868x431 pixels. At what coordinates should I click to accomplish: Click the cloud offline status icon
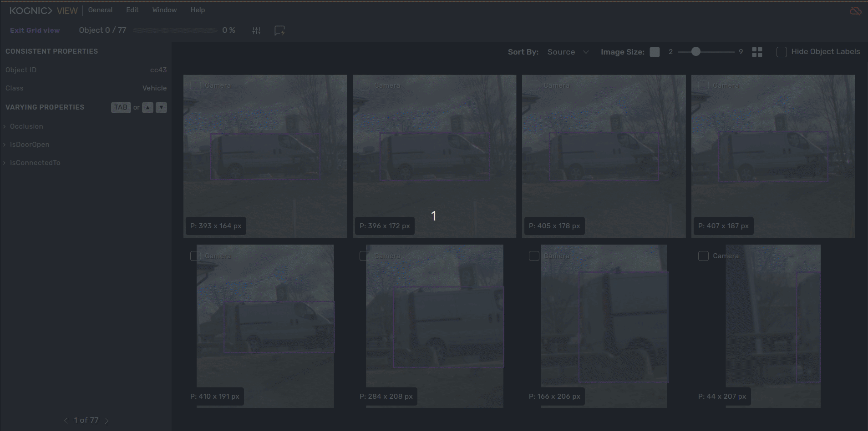point(855,10)
